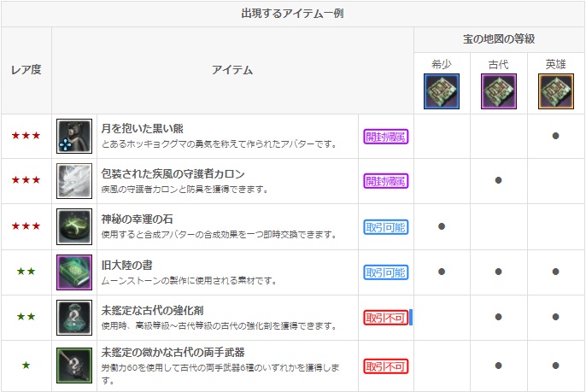Image resolution: width=586 pixels, height=392 pixels.
Task: Click the 英雄 treasure map icon
Action: click(555, 91)
